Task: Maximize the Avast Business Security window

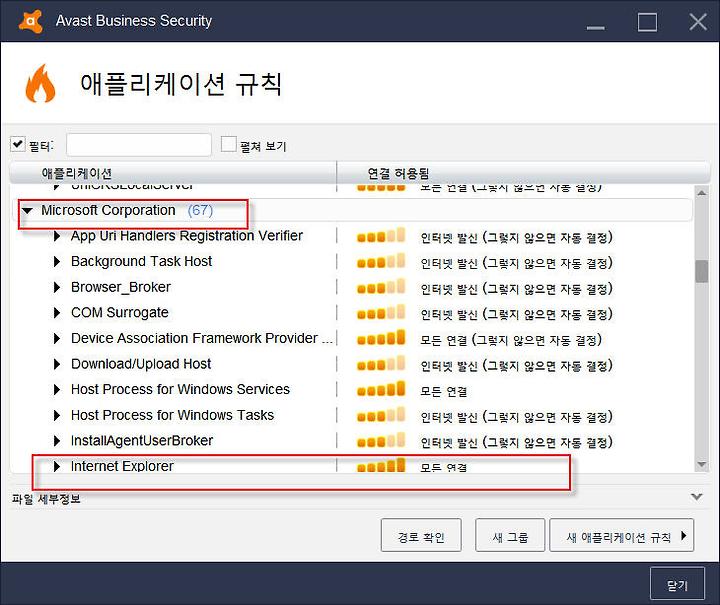Action: 647,22
